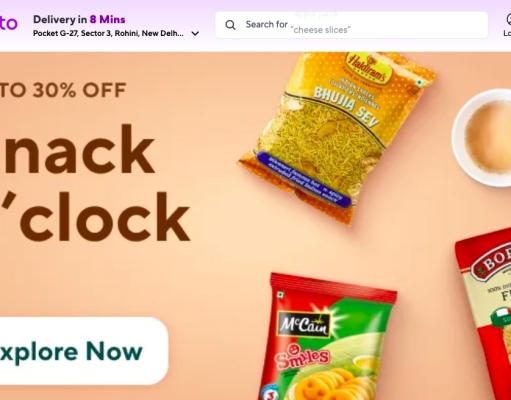The height and width of the screenshot is (400, 511).
Task: Open the Pocket G-27, Sector 3 address selector
Action: click(116, 34)
